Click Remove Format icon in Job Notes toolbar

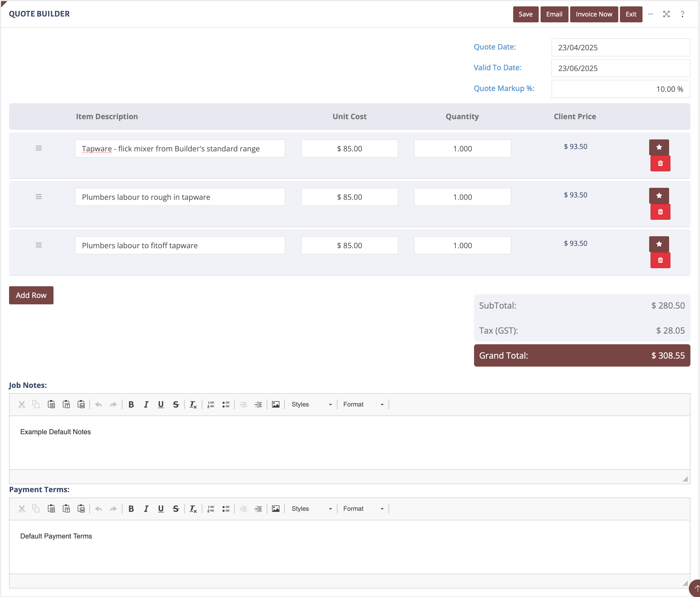point(193,405)
